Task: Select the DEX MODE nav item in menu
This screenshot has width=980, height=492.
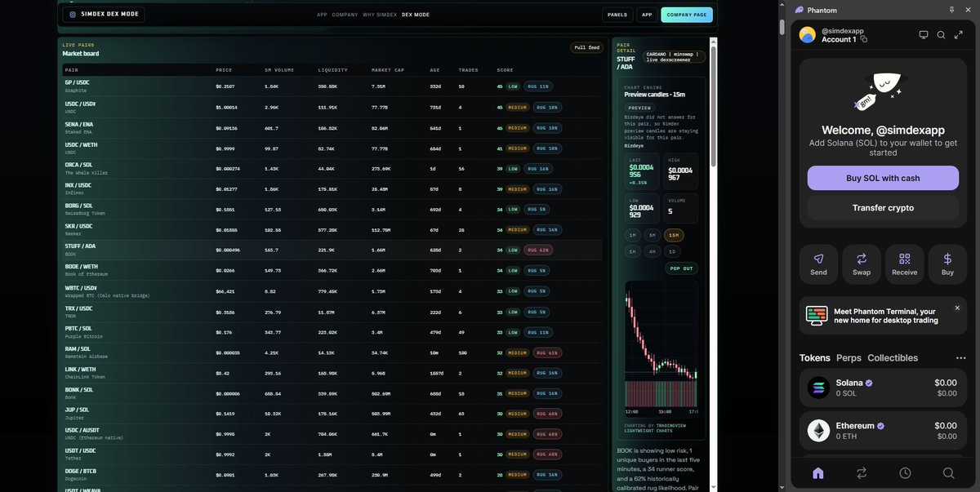Action: click(416, 15)
